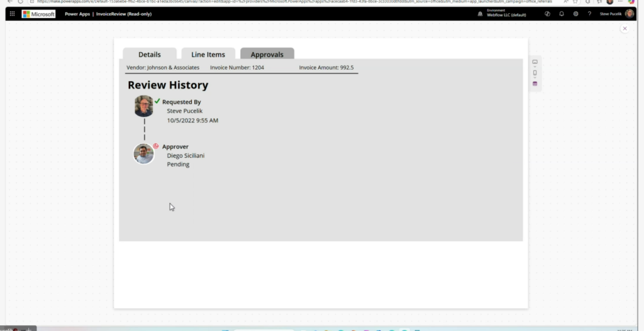Viewport: 644px width, 331px height.
Task: Open the notifications bell
Action: tap(562, 14)
